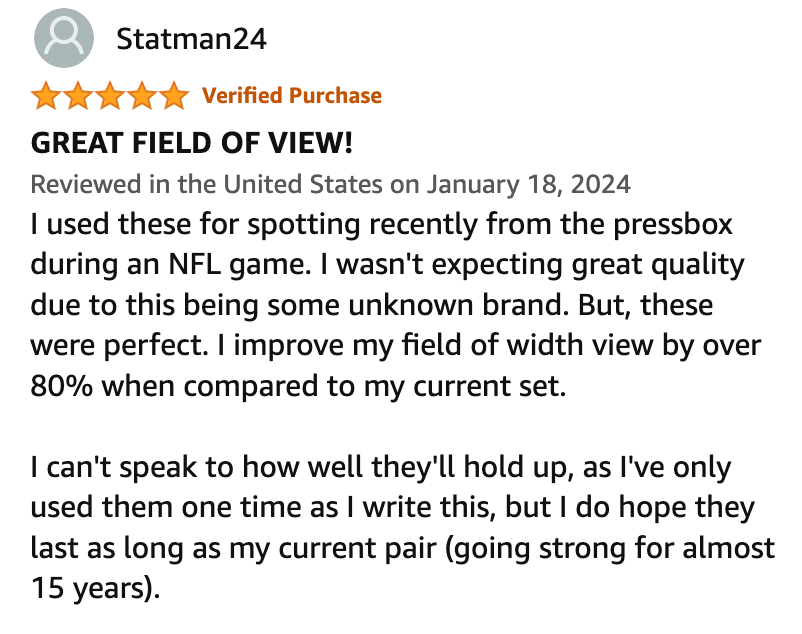Image resolution: width=802 pixels, height=634 pixels.
Task: Click the word NFL in the review
Action: pos(194,264)
